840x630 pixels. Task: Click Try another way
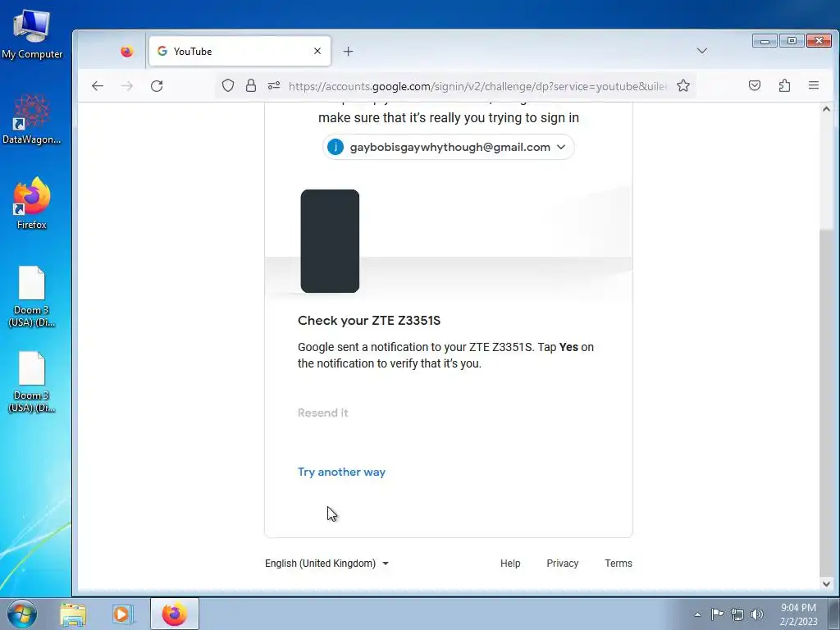[x=342, y=472]
